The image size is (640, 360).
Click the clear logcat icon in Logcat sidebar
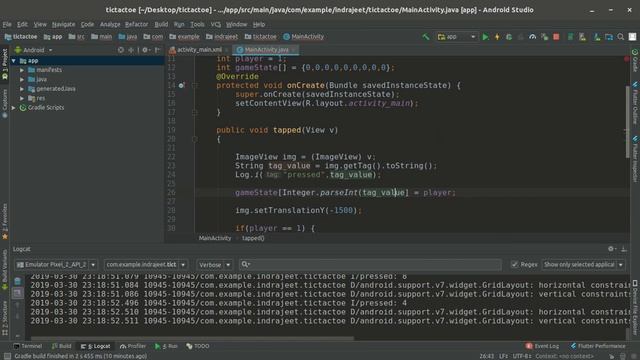tap(18, 281)
